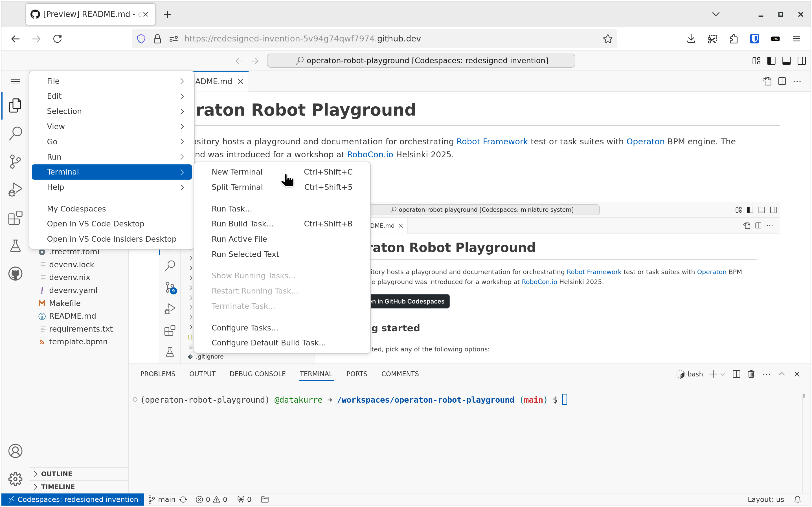Click the Codespaces remote indicator in status bar
Viewport: 812px width, 507px height.
click(73, 500)
